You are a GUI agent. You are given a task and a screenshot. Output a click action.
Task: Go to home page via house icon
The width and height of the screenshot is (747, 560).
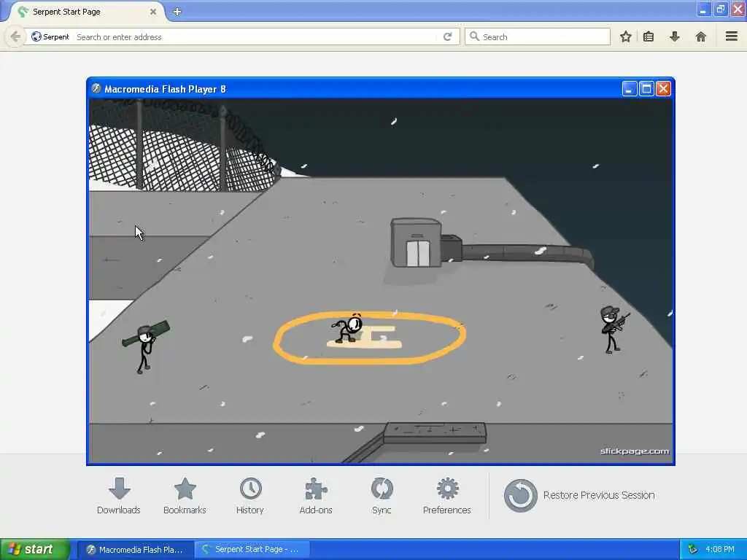click(x=700, y=36)
